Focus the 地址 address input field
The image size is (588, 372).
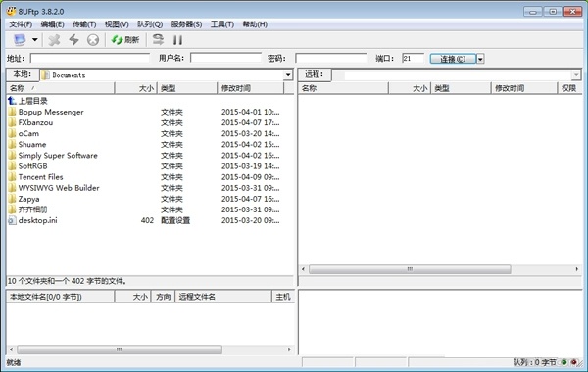tap(90, 58)
